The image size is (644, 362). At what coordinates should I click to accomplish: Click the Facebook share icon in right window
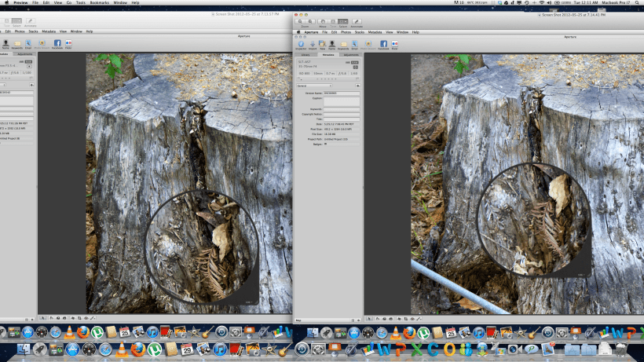pos(383,45)
